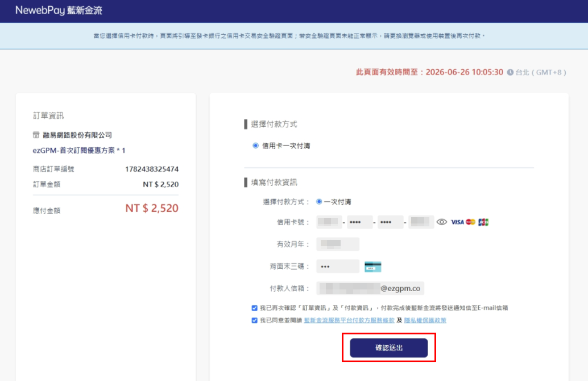Click 商店訂單編號 label

(53, 169)
